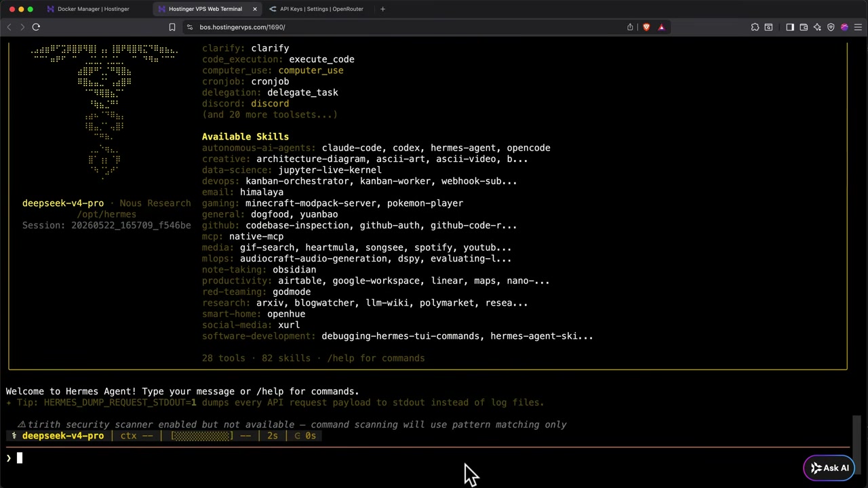868x488 pixels.
Task: Click the 'execute_code' toolset entry
Action: coord(321,59)
